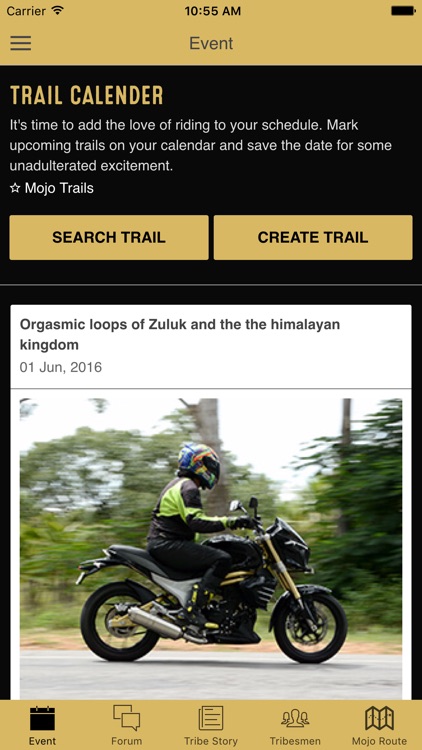This screenshot has width=422, height=750.
Task: Click the CREATE TRAIL button
Action: (x=313, y=237)
